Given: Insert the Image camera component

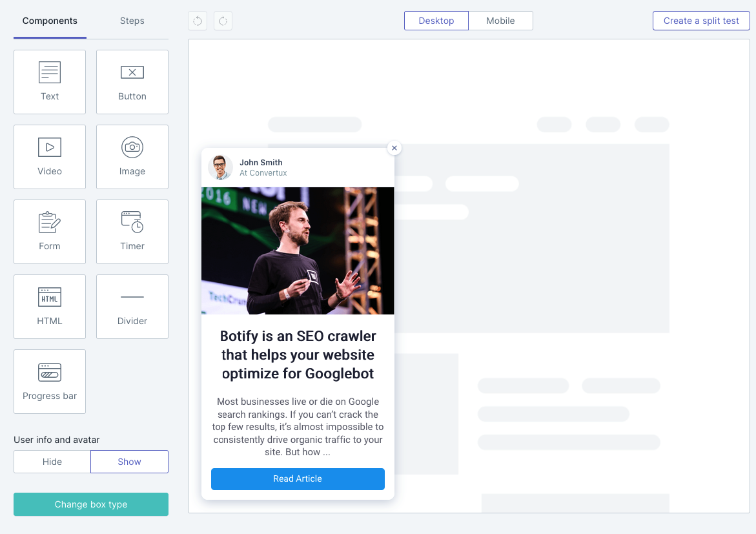Looking at the screenshot, I should (132, 157).
